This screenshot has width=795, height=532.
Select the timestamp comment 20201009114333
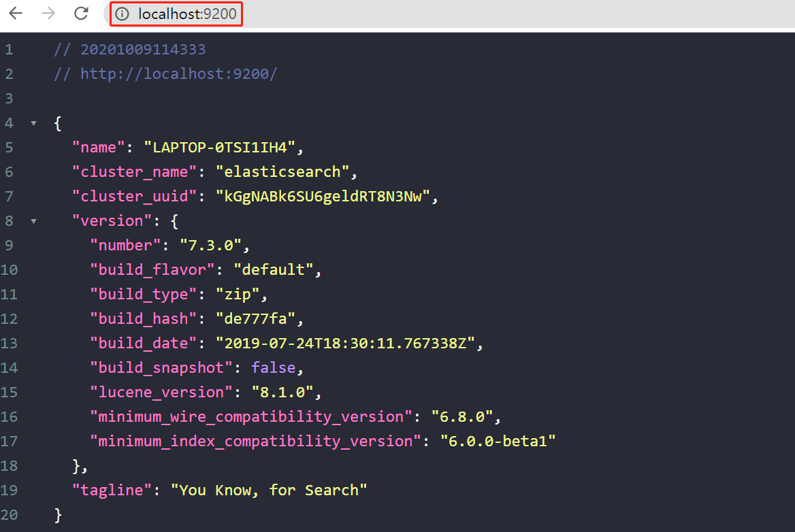click(x=143, y=50)
